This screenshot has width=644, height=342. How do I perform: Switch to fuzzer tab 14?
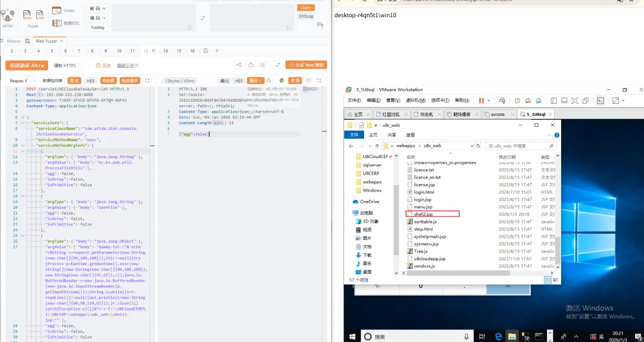point(166,51)
